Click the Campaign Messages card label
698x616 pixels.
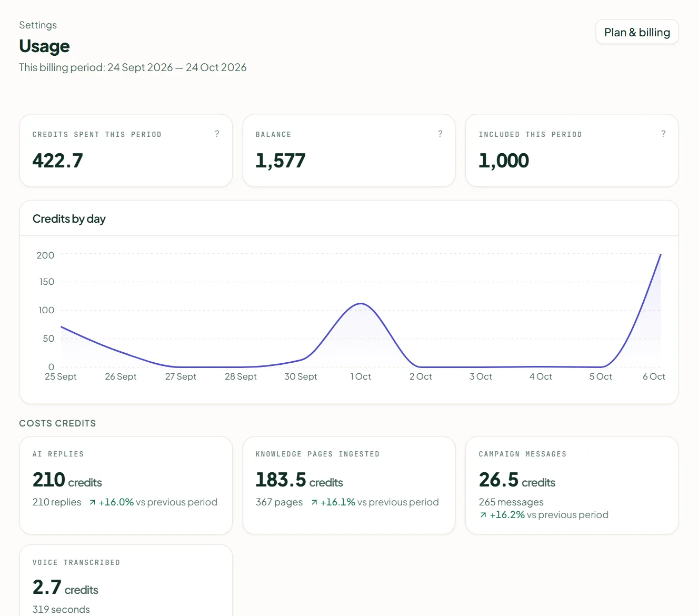[x=523, y=454]
